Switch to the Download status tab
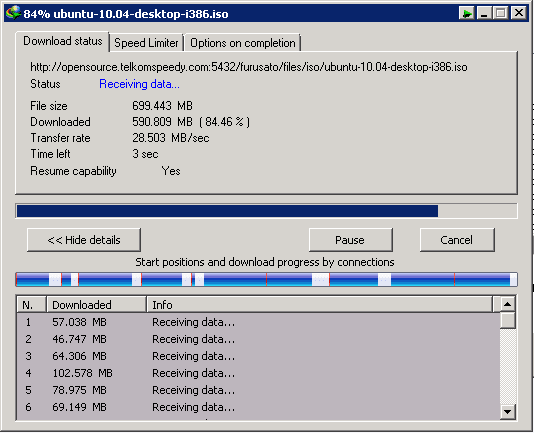Image resolution: width=534 pixels, height=433 pixels. point(62,41)
